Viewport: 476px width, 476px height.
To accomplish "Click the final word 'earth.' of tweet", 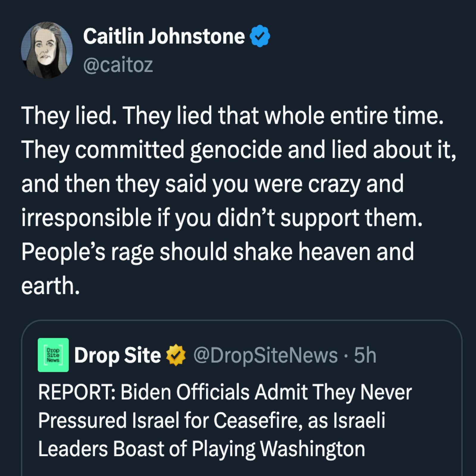I will 51,286.
